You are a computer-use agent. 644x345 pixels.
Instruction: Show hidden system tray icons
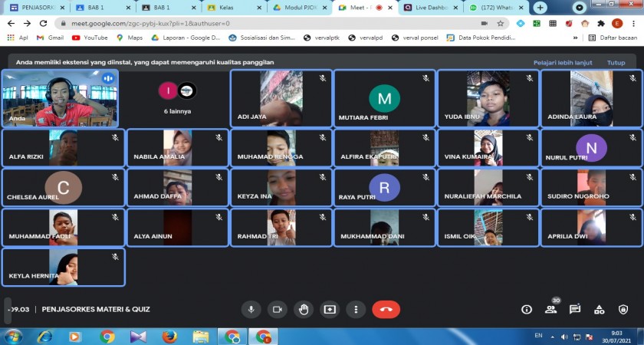553,337
